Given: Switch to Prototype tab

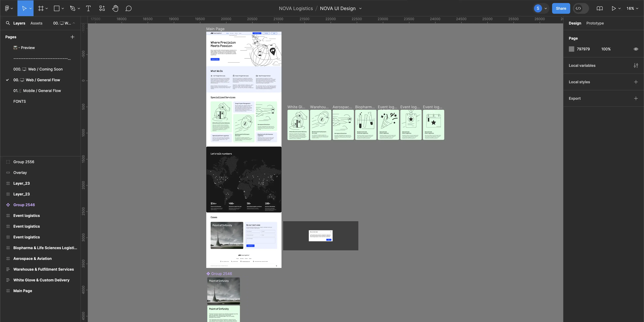Looking at the screenshot, I should 595,23.
